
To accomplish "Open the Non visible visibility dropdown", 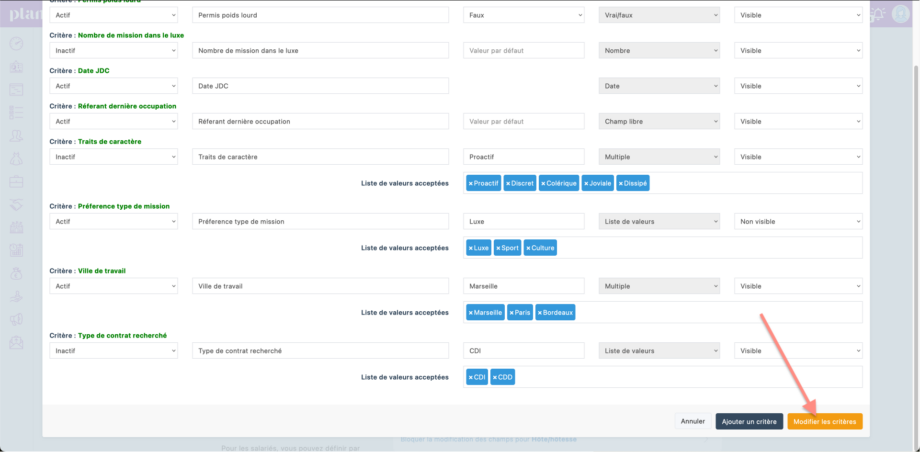I will click(798, 221).
